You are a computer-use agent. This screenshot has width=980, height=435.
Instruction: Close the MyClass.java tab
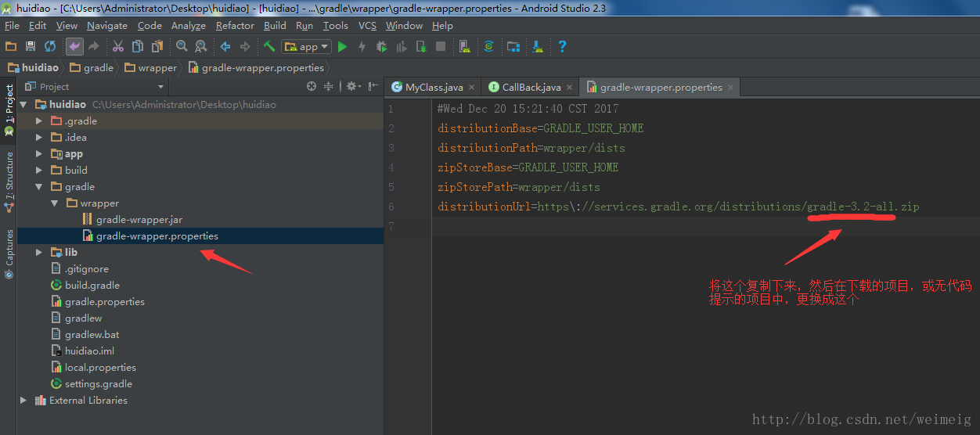click(x=472, y=88)
